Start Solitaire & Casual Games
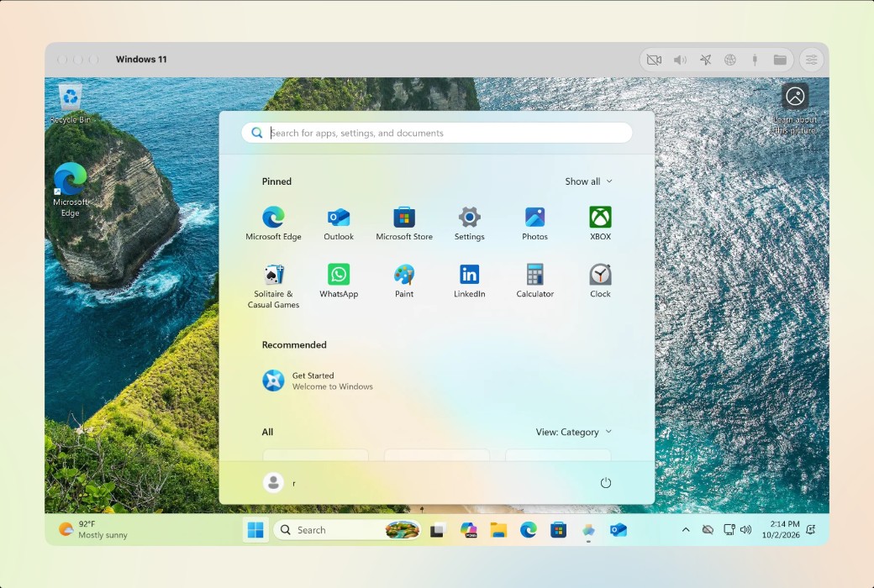The height and width of the screenshot is (588, 874). pyautogui.click(x=273, y=286)
